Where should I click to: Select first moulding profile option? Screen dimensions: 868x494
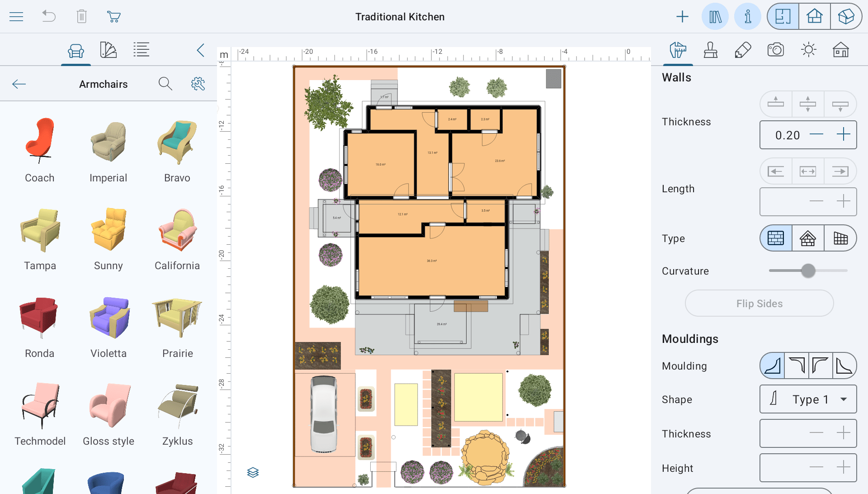[772, 366]
